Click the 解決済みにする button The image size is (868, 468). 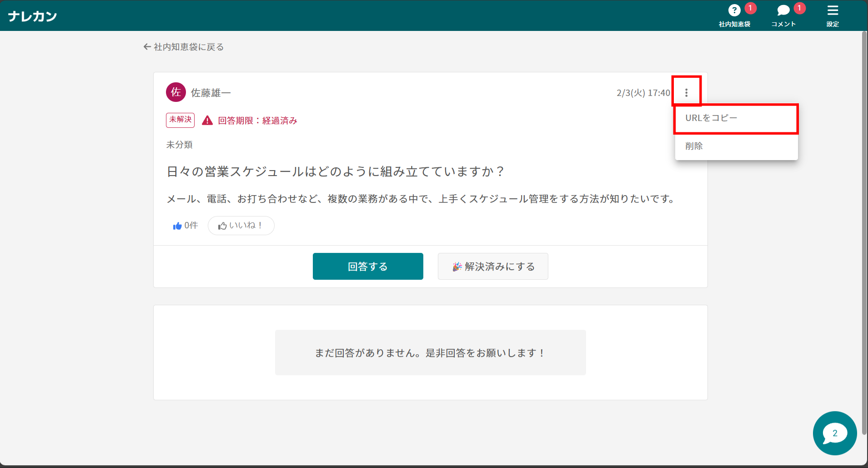[x=492, y=266]
